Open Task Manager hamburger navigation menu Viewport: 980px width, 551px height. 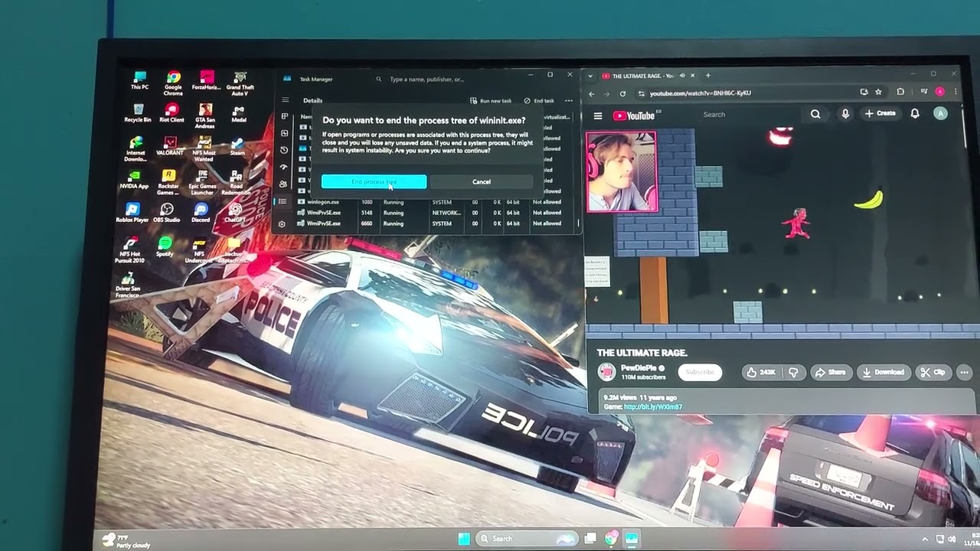pos(285,100)
